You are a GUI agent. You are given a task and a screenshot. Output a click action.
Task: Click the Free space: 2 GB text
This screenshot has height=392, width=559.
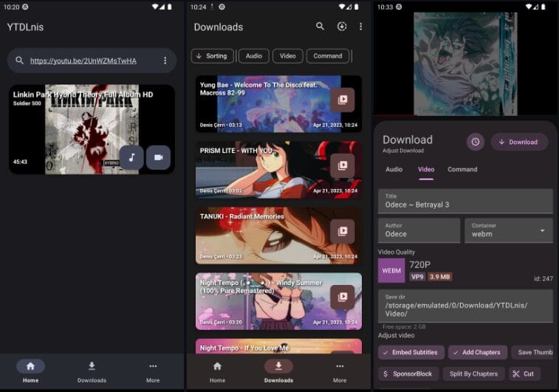click(x=404, y=327)
